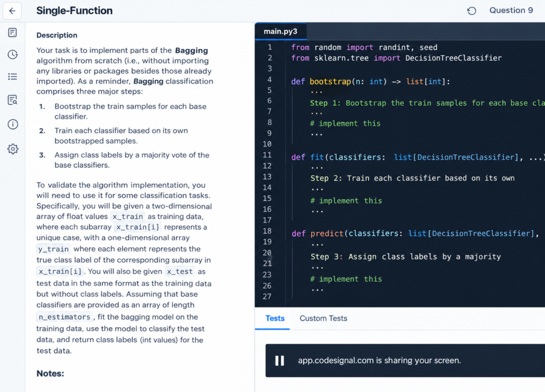Click the Question 9 label
The width and height of the screenshot is (545, 392).
point(511,11)
